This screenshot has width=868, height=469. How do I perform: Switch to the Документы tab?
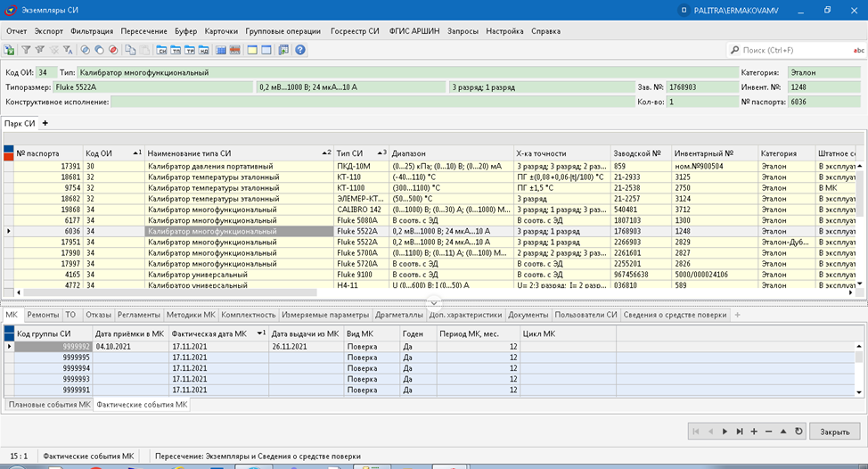(528, 315)
